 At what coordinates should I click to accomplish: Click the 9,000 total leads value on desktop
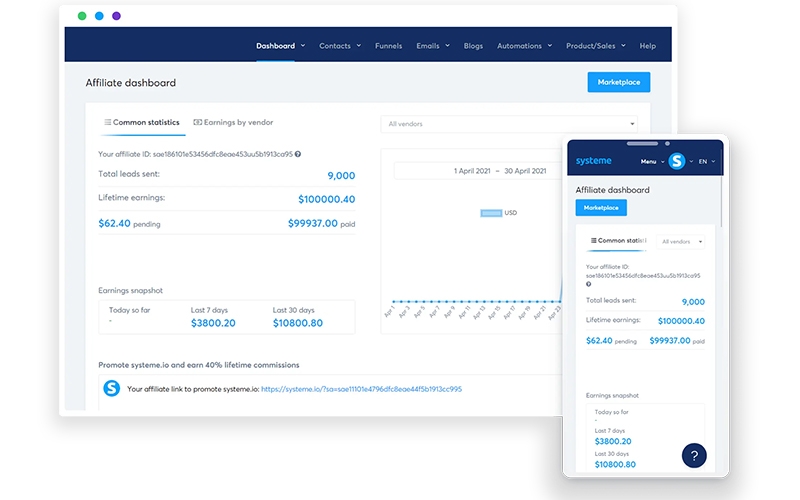(x=341, y=176)
